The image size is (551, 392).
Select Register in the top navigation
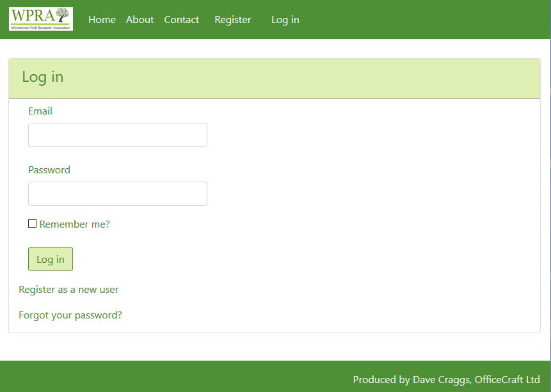[x=233, y=20]
